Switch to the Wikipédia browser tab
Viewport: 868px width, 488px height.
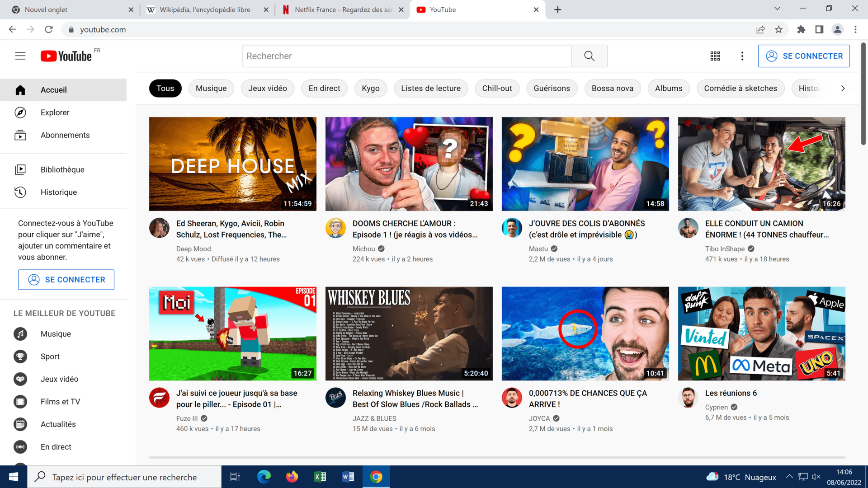[205, 9]
